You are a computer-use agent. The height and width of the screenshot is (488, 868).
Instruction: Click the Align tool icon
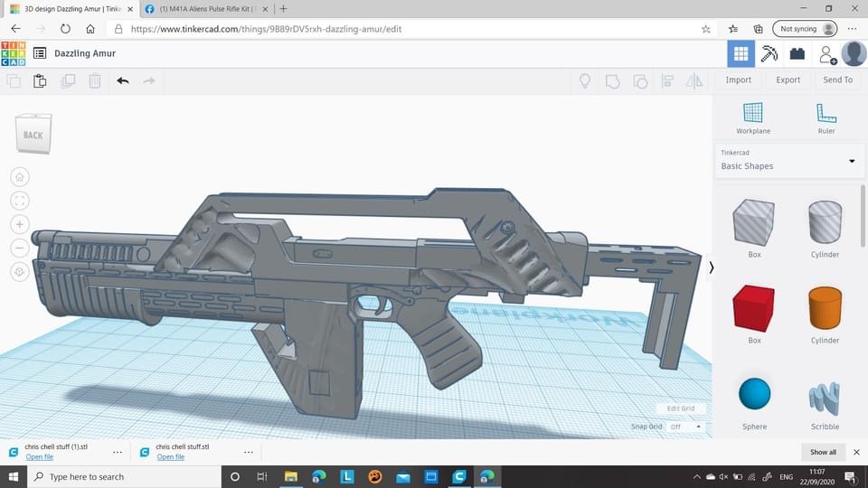(667, 81)
